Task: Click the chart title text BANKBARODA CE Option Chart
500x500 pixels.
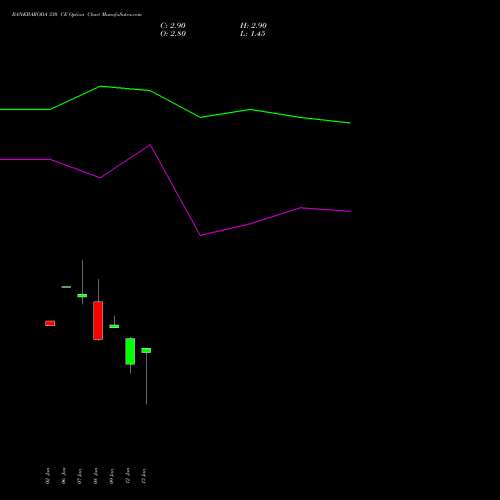Action: coord(77,15)
